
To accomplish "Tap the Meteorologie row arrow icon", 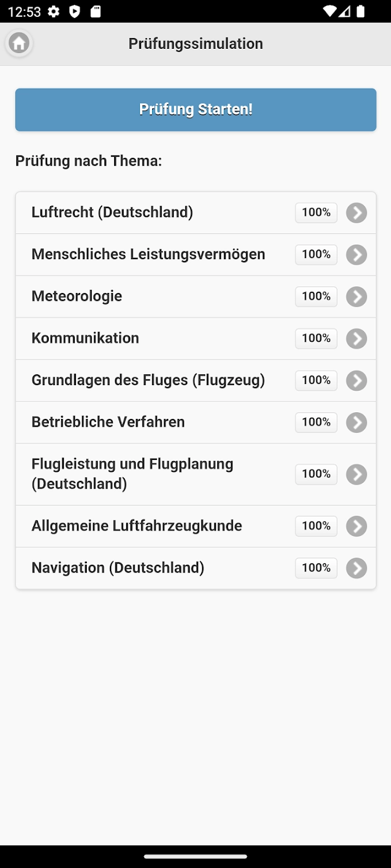I will tap(357, 297).
